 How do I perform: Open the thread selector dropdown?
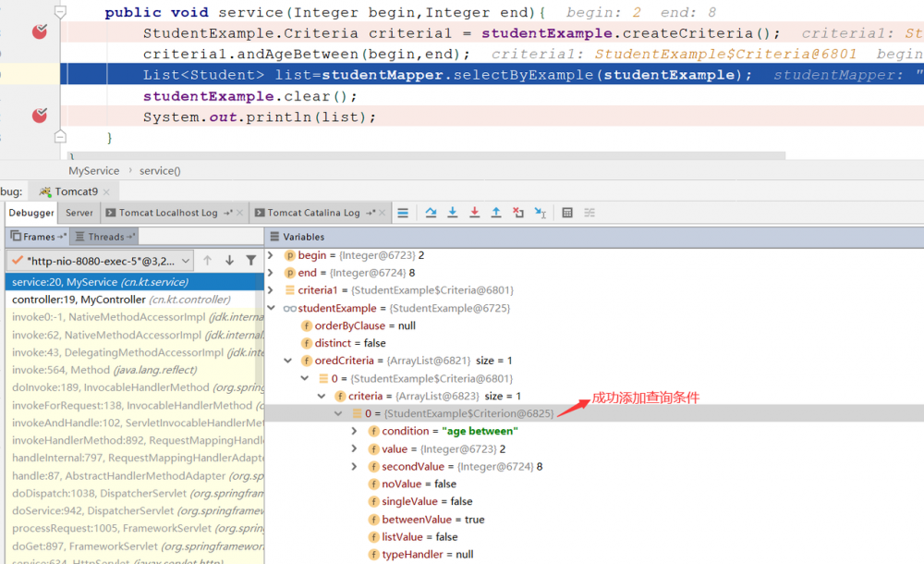100,261
